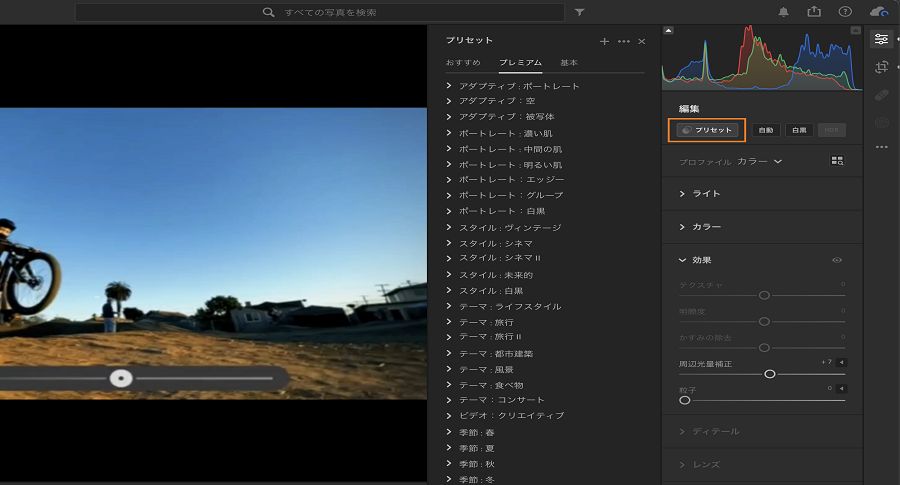Open the プロファイル カラー dropdown
The height and width of the screenshot is (485, 900).
click(x=759, y=162)
